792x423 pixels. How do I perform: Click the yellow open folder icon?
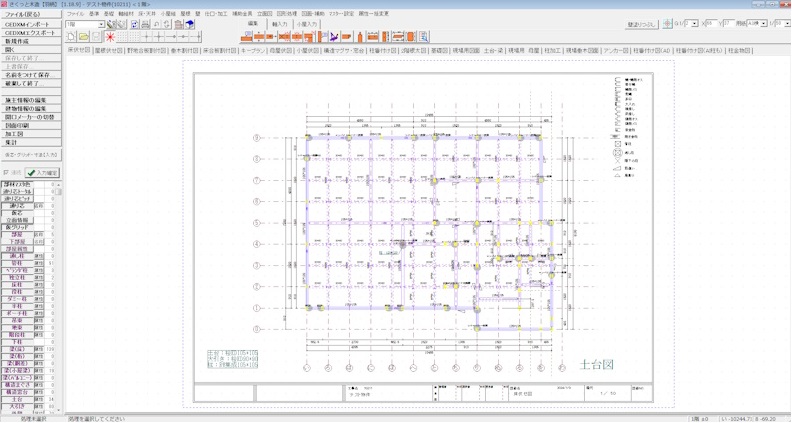pos(83,37)
